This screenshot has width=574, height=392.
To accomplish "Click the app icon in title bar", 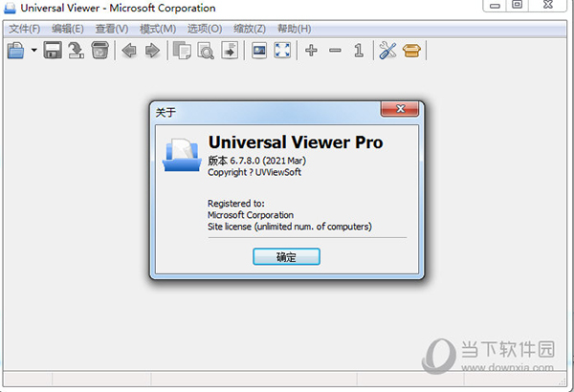I will click(10, 8).
